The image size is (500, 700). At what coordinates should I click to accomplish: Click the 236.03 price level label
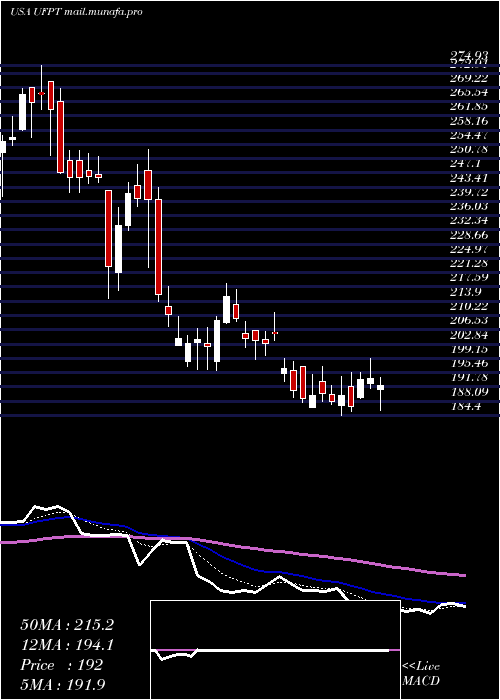pos(469,206)
